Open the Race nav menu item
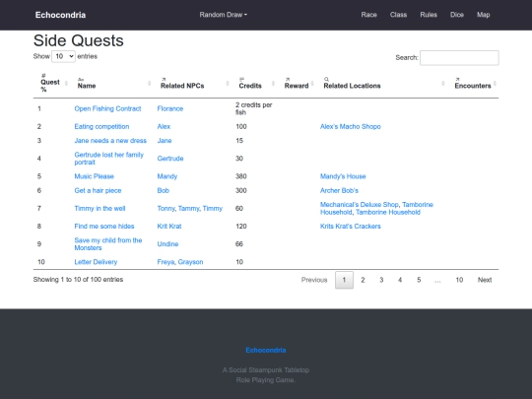The width and height of the screenshot is (532, 399). (x=368, y=15)
